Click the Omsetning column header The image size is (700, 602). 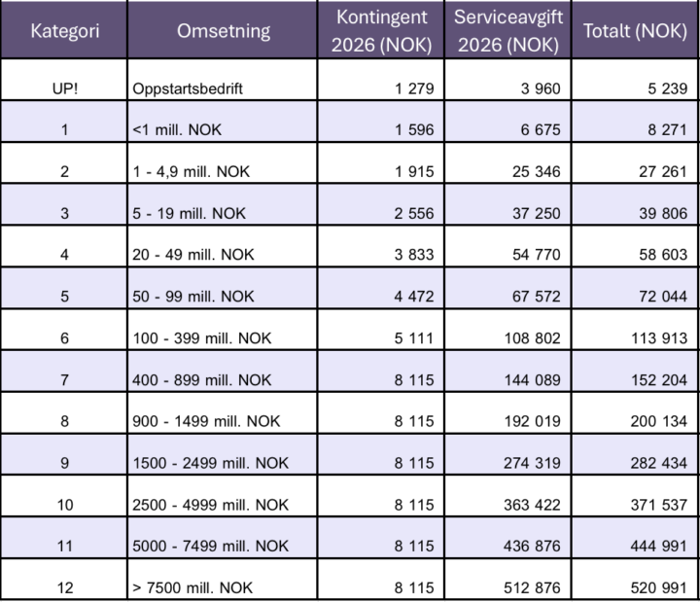tap(224, 31)
